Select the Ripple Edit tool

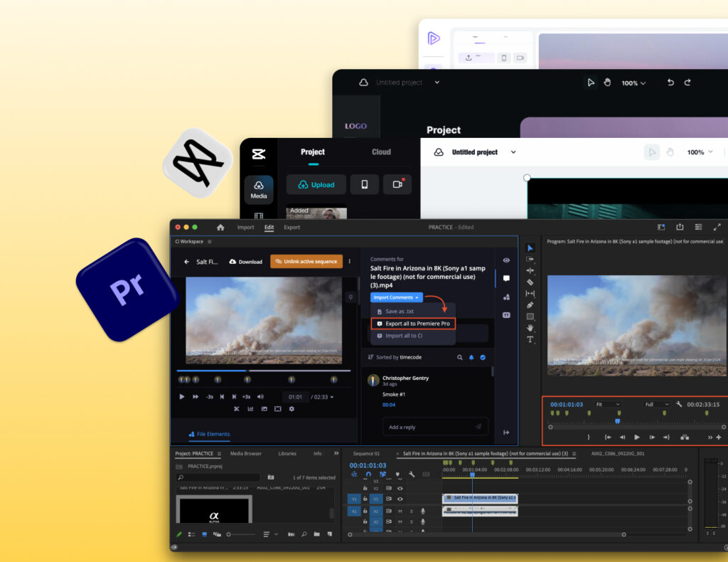pos(530,271)
